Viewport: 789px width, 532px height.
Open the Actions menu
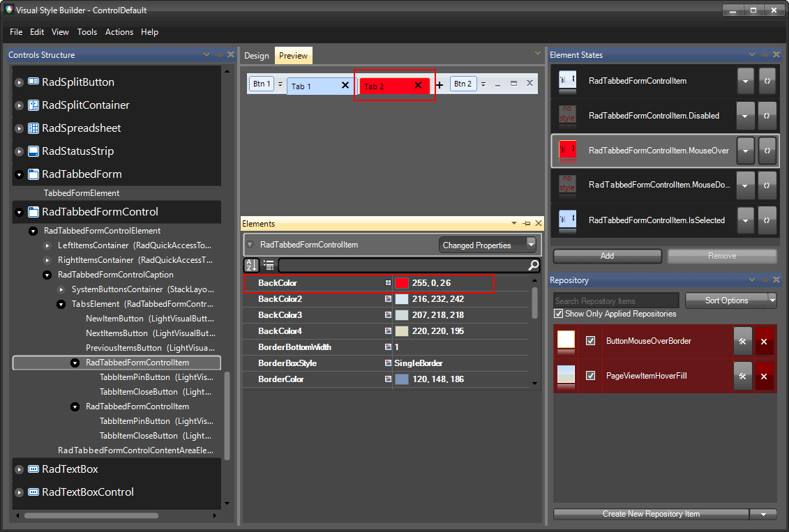[x=119, y=31]
